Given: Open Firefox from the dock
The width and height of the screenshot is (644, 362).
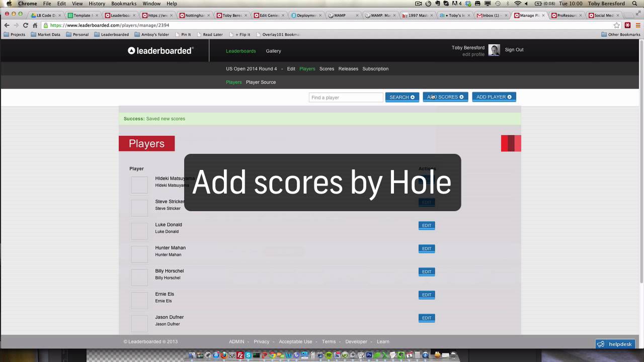Looking at the screenshot, I should click(224, 355).
